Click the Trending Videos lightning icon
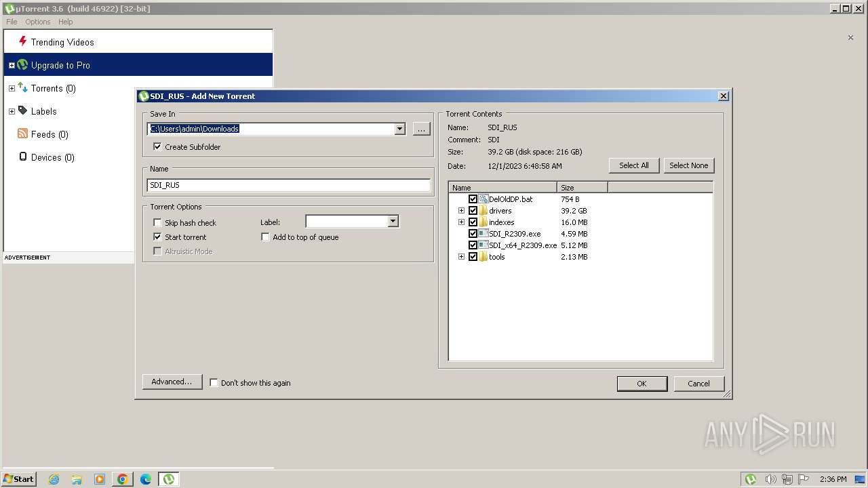The image size is (868, 488). click(x=22, y=41)
